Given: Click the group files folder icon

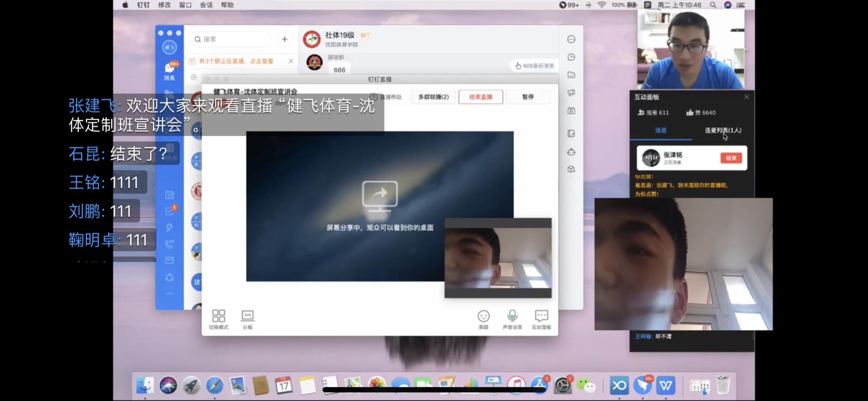Looking at the screenshot, I should pyautogui.click(x=571, y=75).
